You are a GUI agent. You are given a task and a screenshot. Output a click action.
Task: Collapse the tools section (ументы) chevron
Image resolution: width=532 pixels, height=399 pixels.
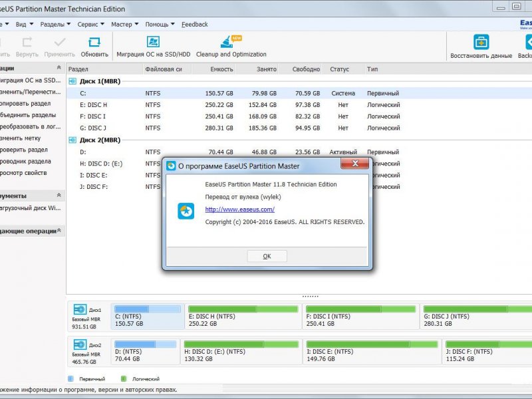pos(59,195)
